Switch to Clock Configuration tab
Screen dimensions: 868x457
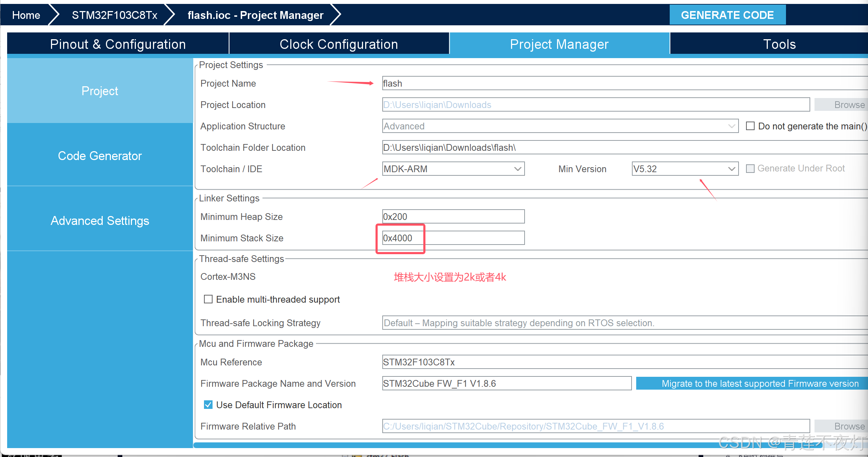coord(338,44)
